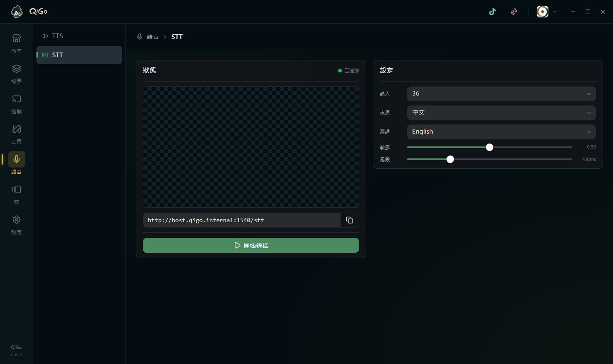Screen dimensions: 613x364
Task: Minimize the QiGo window
Action: (x=573, y=12)
